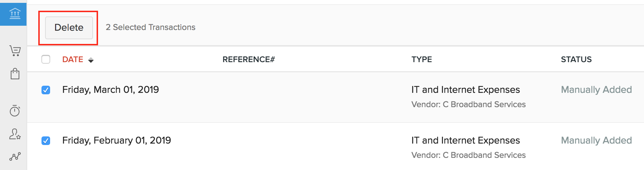The width and height of the screenshot is (644, 170).
Task: Uncheck the March 01, 2019 transaction
Action: (46, 90)
